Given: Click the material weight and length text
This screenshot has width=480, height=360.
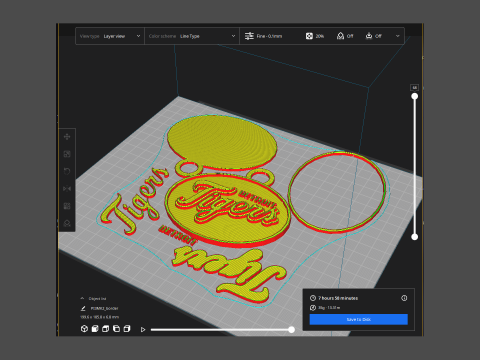Looking at the screenshot, I should click(x=329, y=308).
